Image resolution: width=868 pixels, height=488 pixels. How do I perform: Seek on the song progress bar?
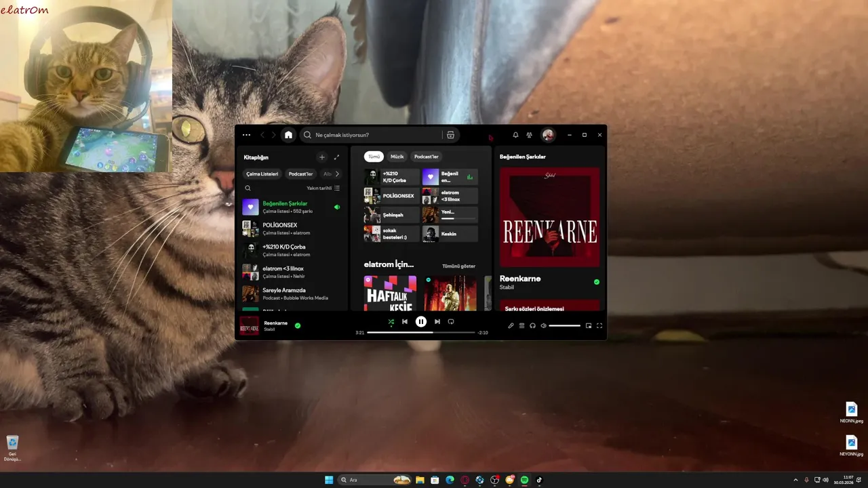tap(421, 333)
